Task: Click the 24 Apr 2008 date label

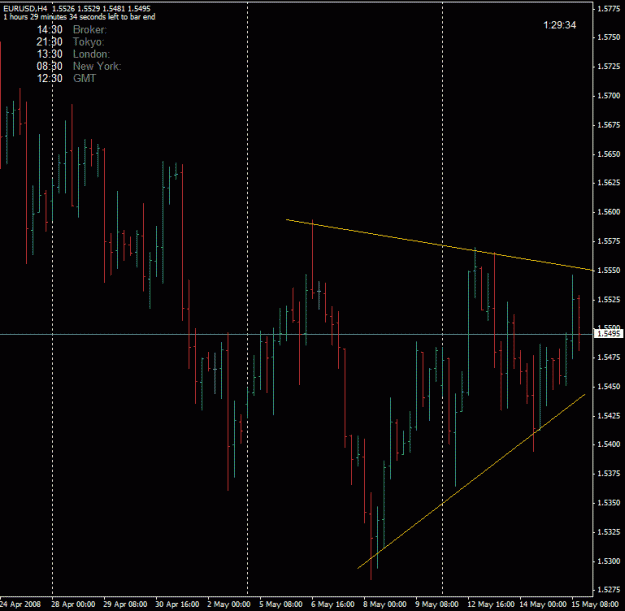Action: (20, 604)
